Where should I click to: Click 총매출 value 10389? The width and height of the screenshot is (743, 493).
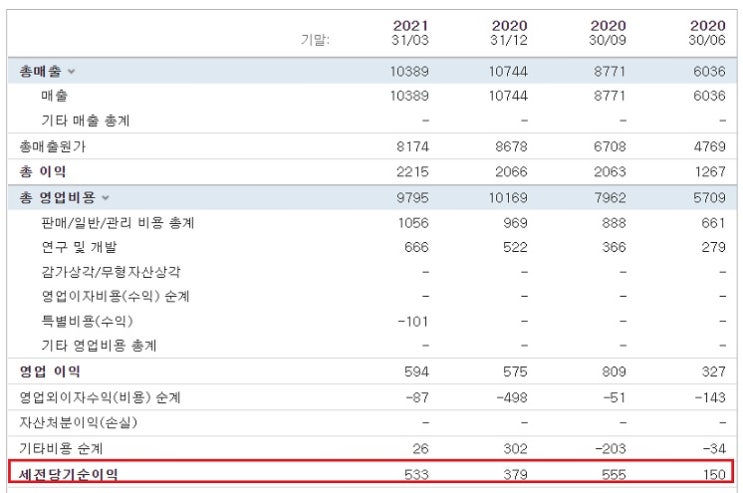(x=409, y=72)
